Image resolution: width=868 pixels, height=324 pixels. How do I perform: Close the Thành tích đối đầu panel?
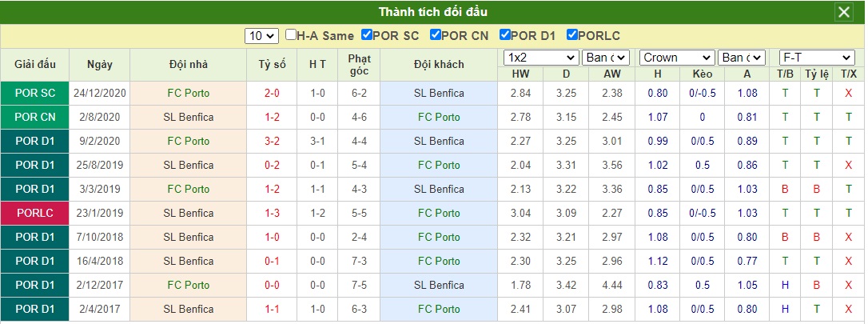pyautogui.click(x=844, y=12)
